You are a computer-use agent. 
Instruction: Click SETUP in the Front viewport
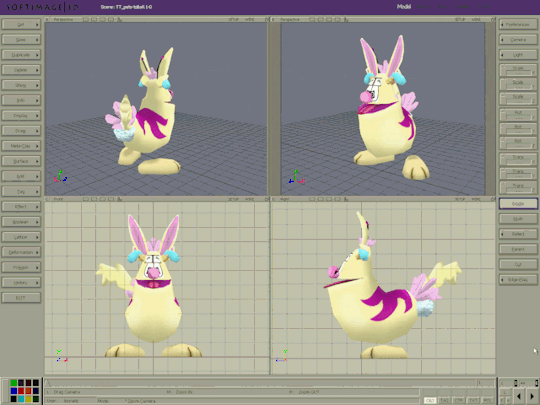click(x=233, y=199)
